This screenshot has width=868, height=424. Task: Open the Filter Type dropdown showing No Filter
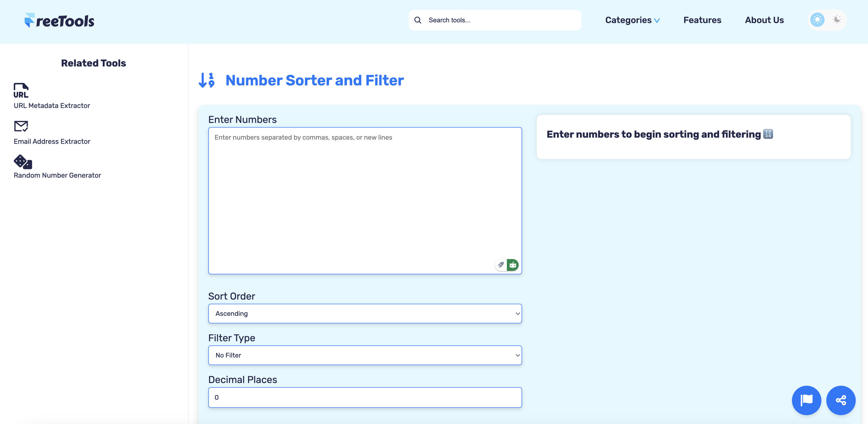click(365, 355)
